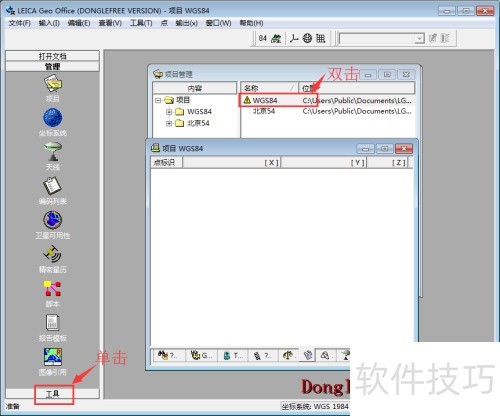Open the toolbar combo box dropdown
The width and height of the screenshot is (500, 416).
point(419,39)
